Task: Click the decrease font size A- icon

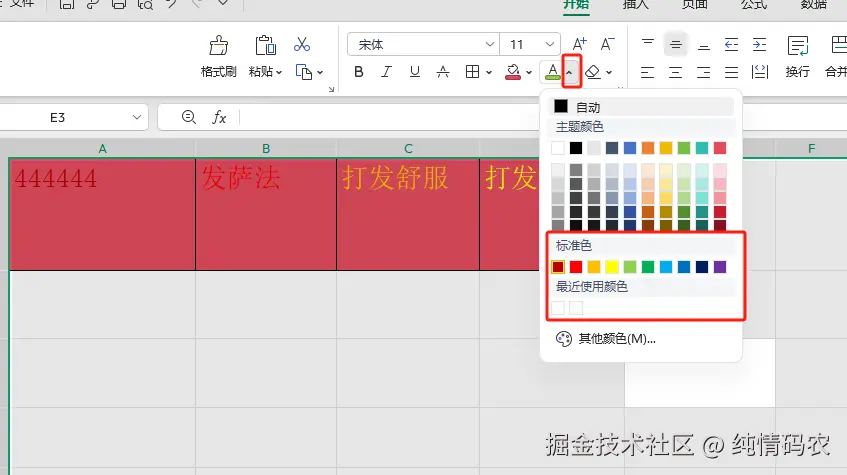Action: (x=607, y=44)
